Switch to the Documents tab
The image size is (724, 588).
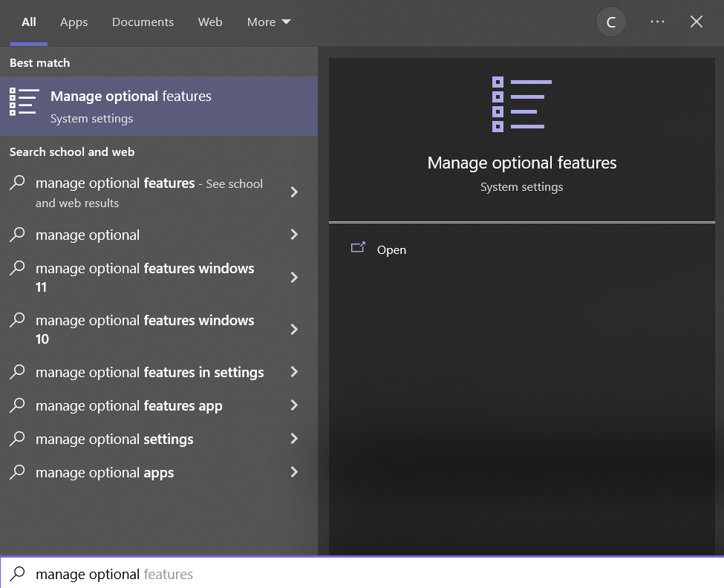pyautogui.click(x=143, y=22)
